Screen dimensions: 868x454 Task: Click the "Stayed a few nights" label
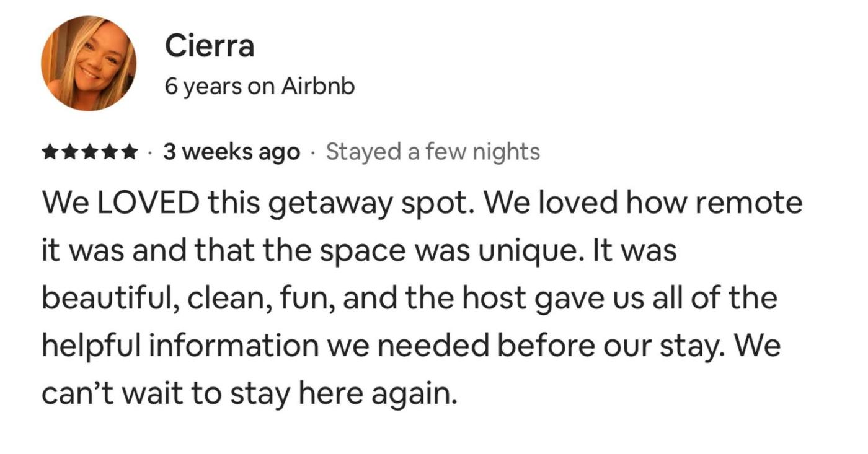(433, 152)
